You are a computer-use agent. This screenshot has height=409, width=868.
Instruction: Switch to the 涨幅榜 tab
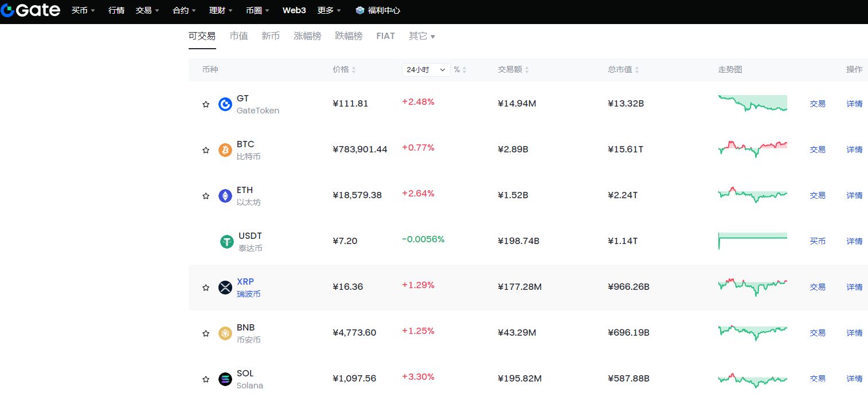point(307,36)
